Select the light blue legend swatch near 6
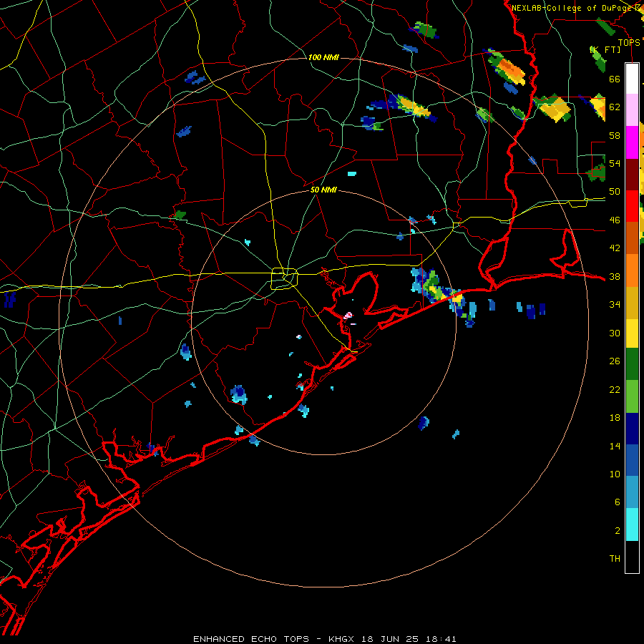The width and height of the screenshot is (644, 644). (632, 492)
